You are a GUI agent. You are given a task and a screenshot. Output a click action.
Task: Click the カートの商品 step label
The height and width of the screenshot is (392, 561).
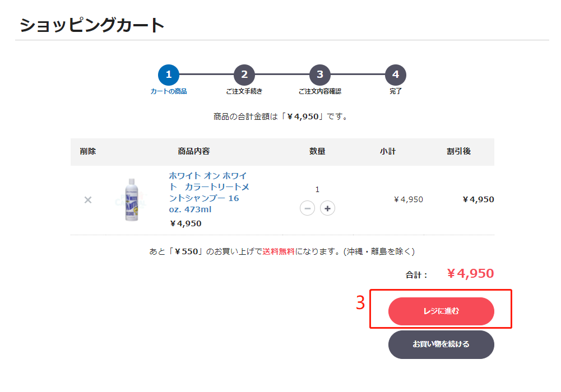(169, 91)
